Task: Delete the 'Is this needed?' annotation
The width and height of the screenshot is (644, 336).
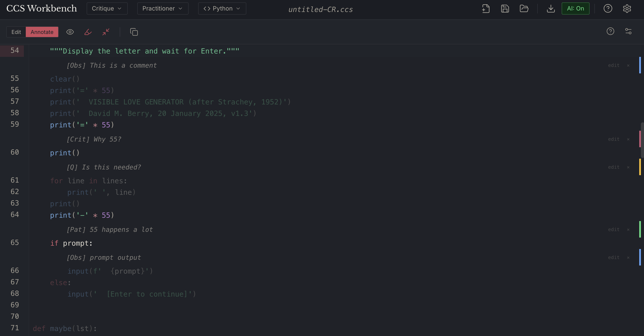Action: pos(628,167)
